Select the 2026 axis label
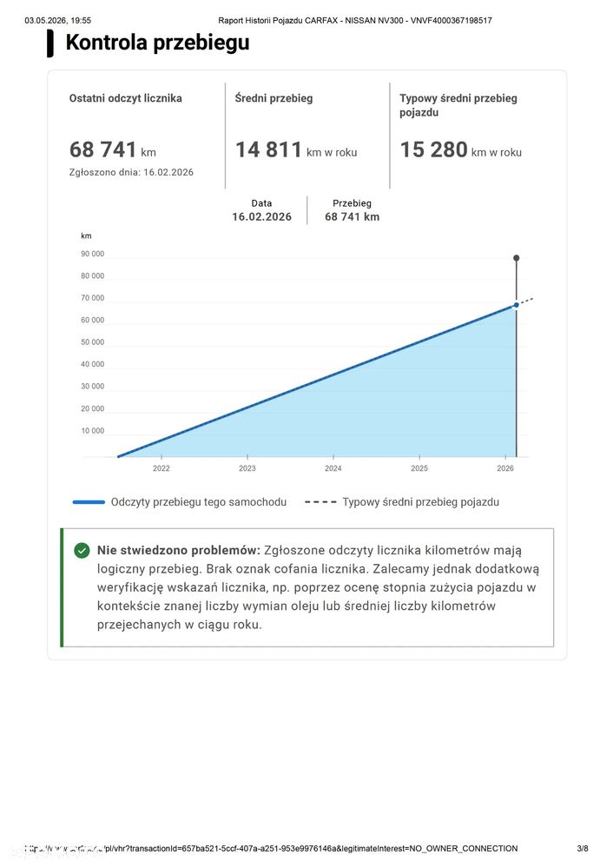 point(505,468)
